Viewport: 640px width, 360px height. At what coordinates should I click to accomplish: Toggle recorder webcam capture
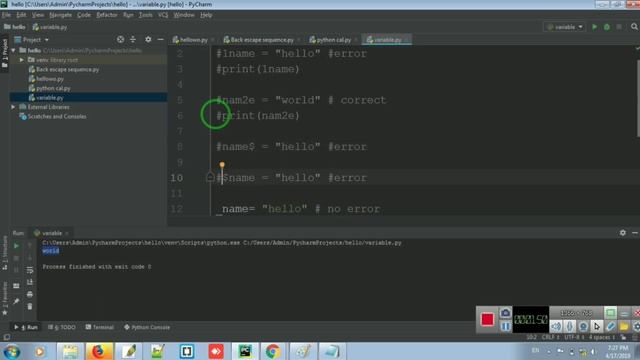click(583, 326)
